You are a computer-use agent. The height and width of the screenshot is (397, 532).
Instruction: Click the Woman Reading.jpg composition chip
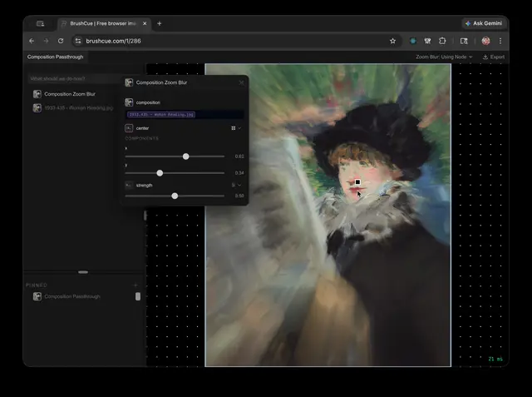(161, 115)
